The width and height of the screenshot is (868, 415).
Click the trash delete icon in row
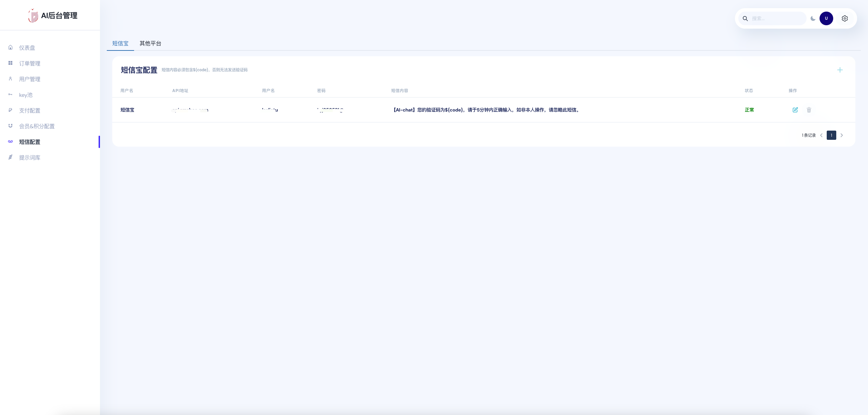(x=809, y=110)
